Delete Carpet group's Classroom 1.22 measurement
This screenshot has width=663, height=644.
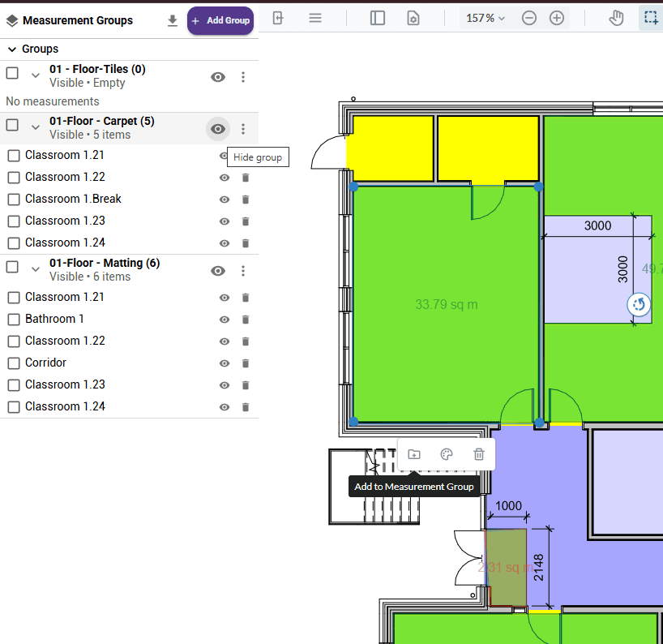coord(246,178)
